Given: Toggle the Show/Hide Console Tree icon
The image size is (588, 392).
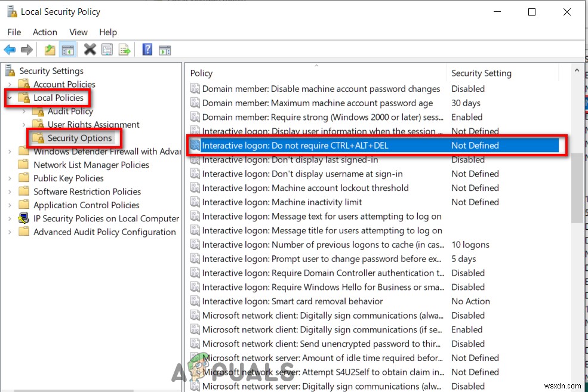Looking at the screenshot, I should pos(68,50).
